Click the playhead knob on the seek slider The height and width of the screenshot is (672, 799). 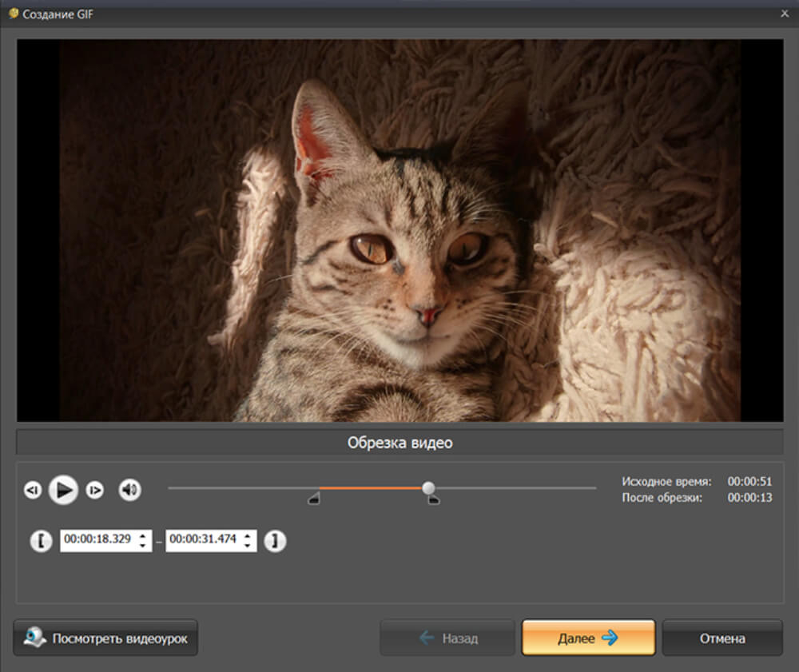pos(428,487)
